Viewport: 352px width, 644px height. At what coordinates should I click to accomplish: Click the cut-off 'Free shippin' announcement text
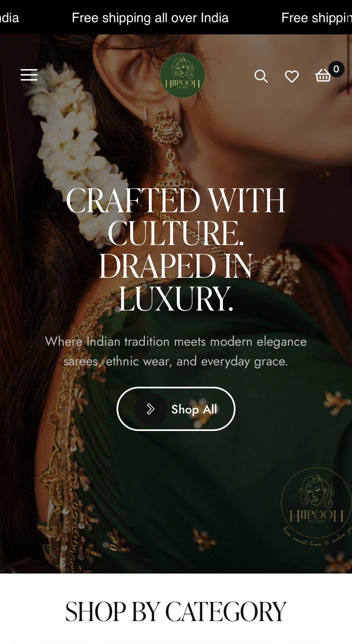[x=317, y=18]
